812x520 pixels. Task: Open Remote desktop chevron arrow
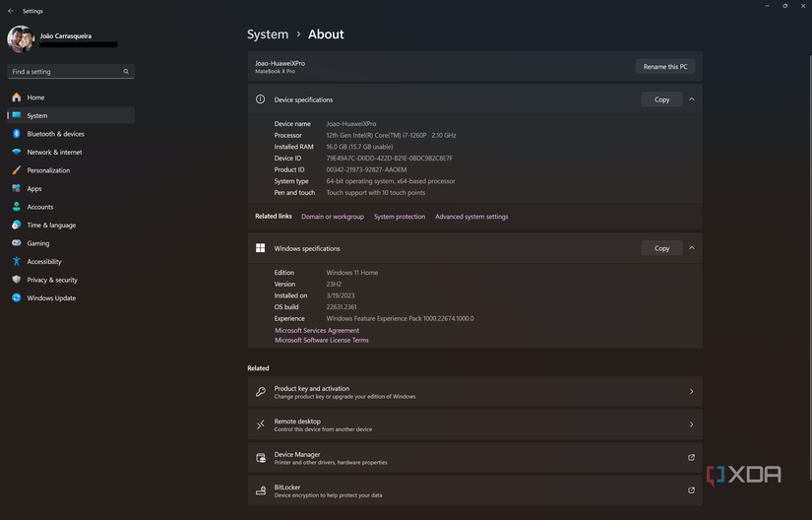[x=691, y=424]
